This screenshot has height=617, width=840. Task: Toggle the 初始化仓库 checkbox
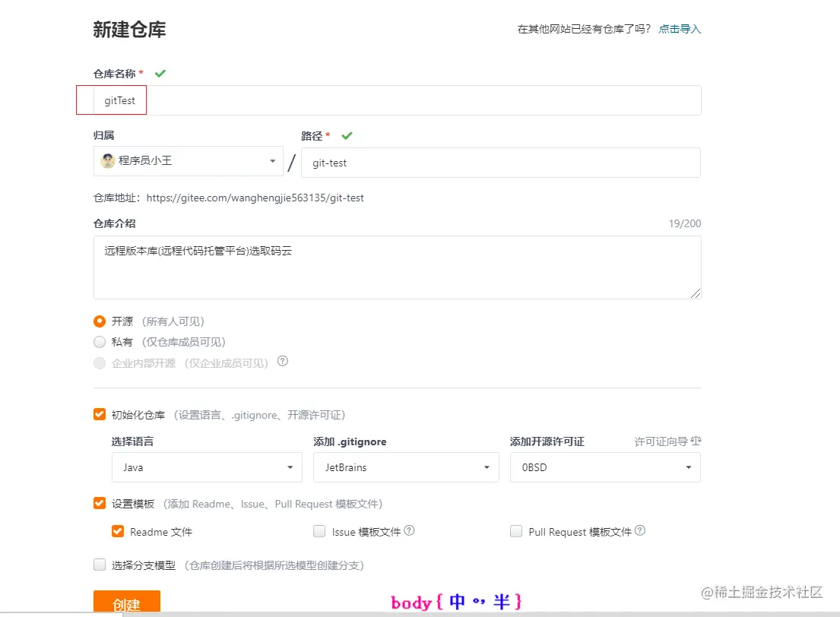pos(100,414)
